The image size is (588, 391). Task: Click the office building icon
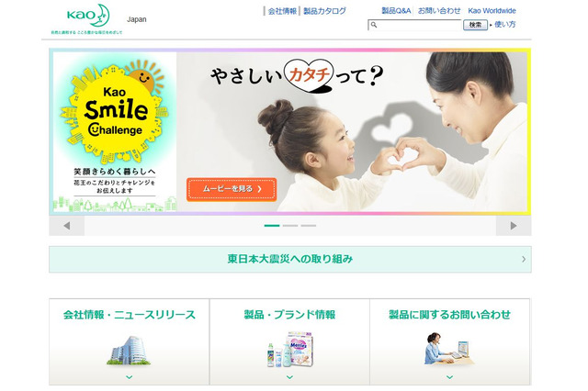point(129,351)
